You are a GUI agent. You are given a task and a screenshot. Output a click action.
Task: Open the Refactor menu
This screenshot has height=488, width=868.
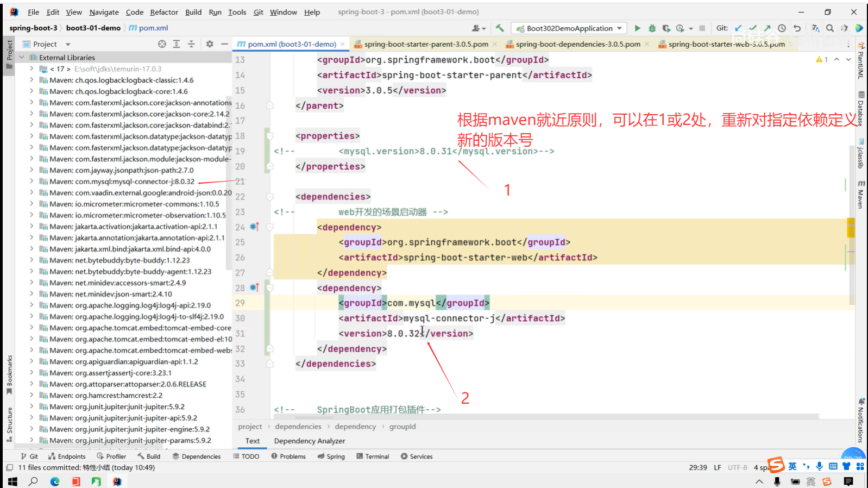(164, 12)
